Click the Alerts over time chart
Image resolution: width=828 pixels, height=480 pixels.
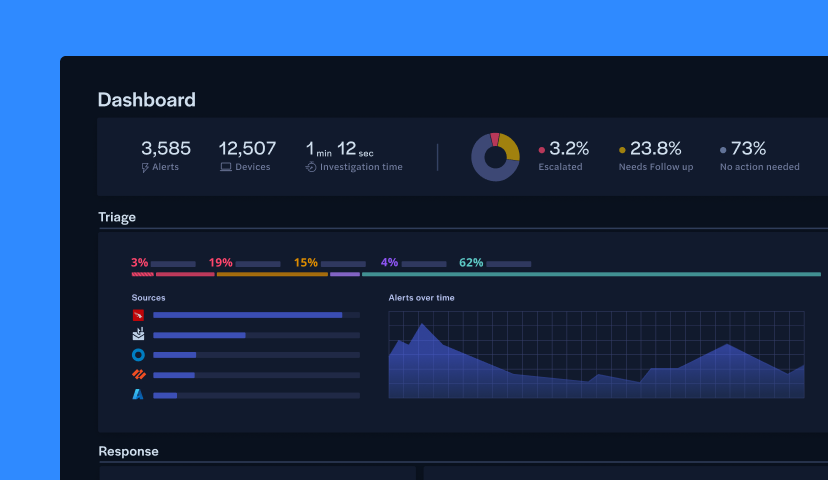point(596,355)
